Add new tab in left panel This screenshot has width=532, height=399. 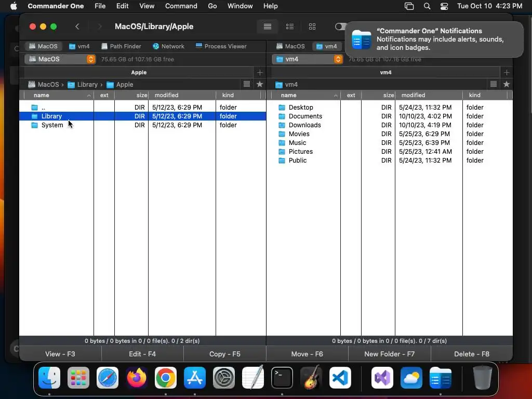tap(260, 72)
